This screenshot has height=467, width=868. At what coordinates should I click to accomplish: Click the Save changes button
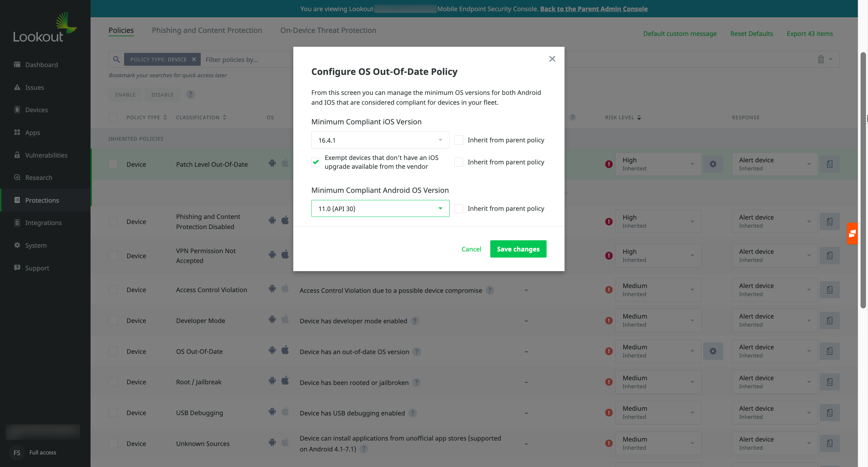click(518, 249)
